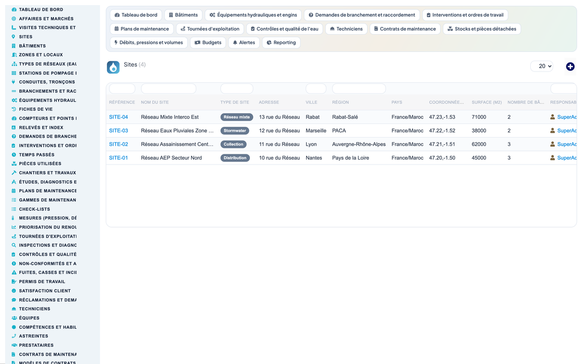Open the Types de réseaux sidebar icon
The width and height of the screenshot is (588, 364).
(x=14, y=64)
